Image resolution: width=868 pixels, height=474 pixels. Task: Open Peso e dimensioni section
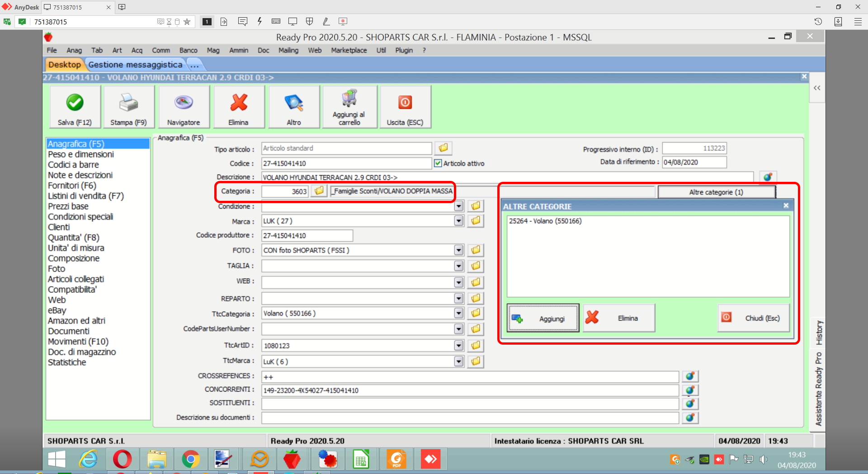point(81,154)
